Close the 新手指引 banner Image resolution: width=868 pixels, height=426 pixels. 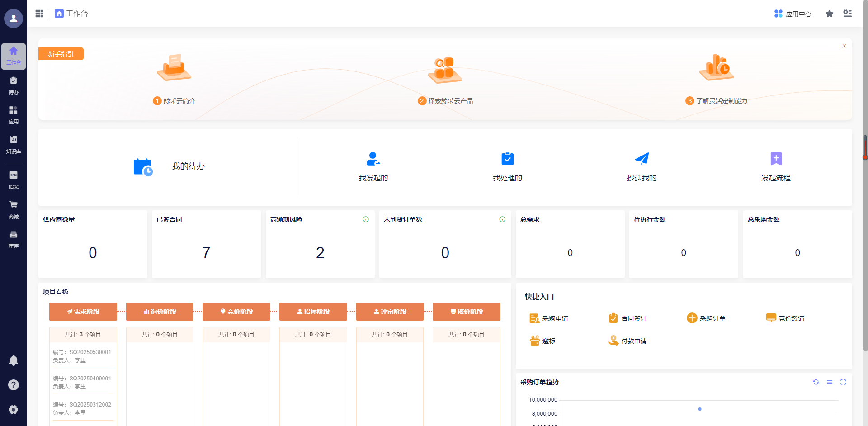[844, 46]
